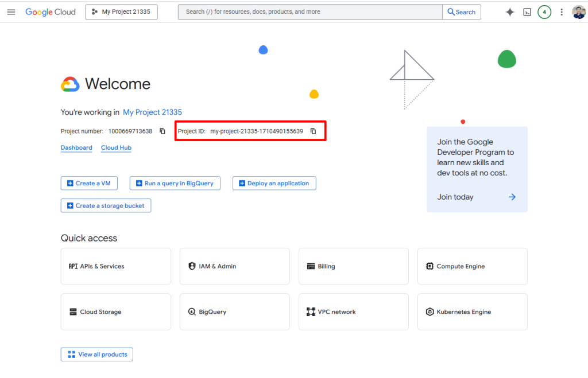Screen dimensions: 588x378
Task: Select project ID text my-project-21335-1710490155639
Action: click(x=257, y=131)
